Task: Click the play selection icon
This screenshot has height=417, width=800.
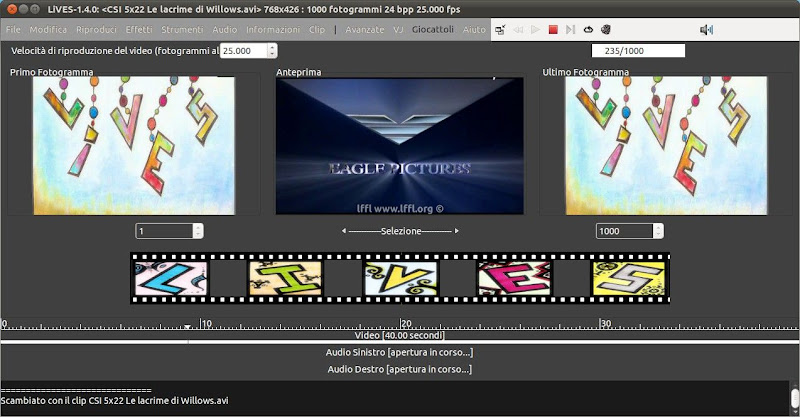Action: 570,30
